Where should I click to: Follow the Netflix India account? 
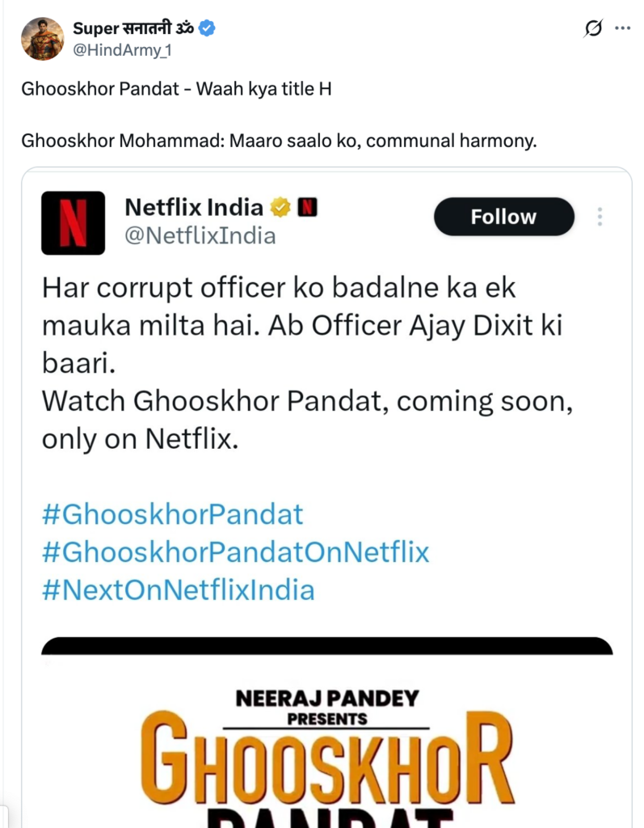pos(503,217)
